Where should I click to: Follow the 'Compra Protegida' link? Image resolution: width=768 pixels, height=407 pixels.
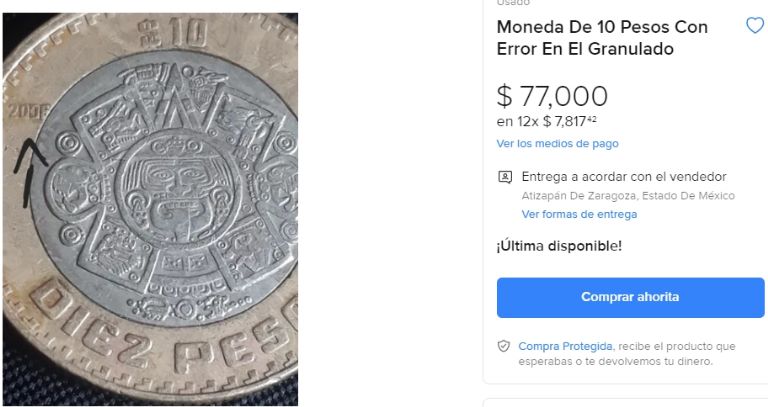(x=565, y=346)
